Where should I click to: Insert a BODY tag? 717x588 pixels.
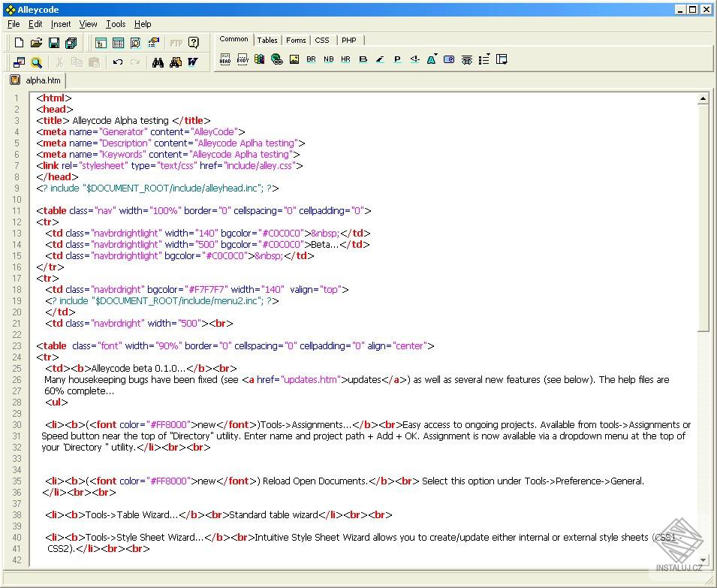[x=242, y=59]
